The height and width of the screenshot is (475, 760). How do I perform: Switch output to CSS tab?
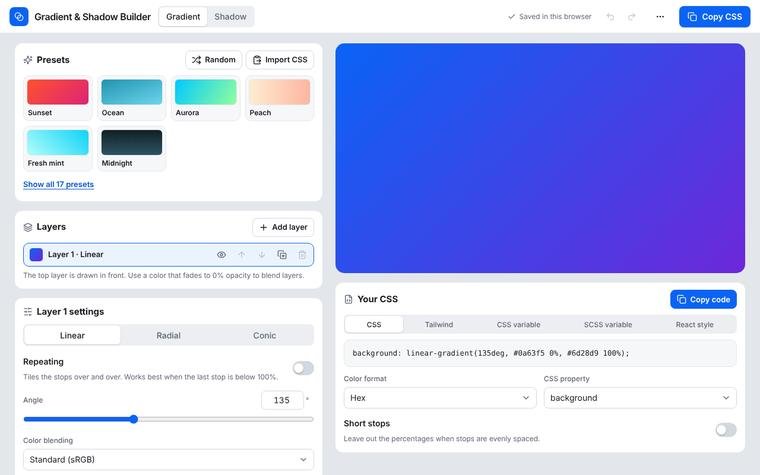click(x=374, y=325)
